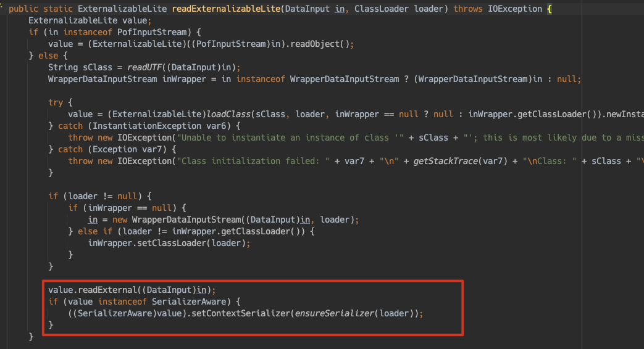Click the var6 exception variable

click(x=216, y=126)
